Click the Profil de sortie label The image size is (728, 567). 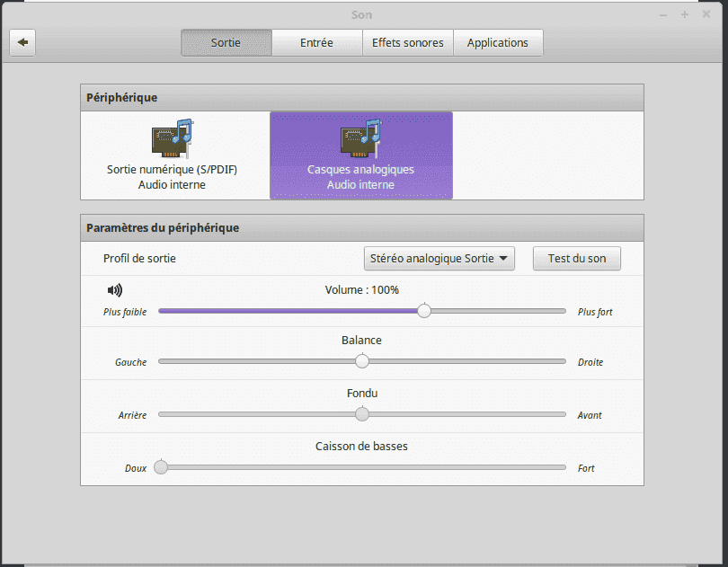point(139,258)
